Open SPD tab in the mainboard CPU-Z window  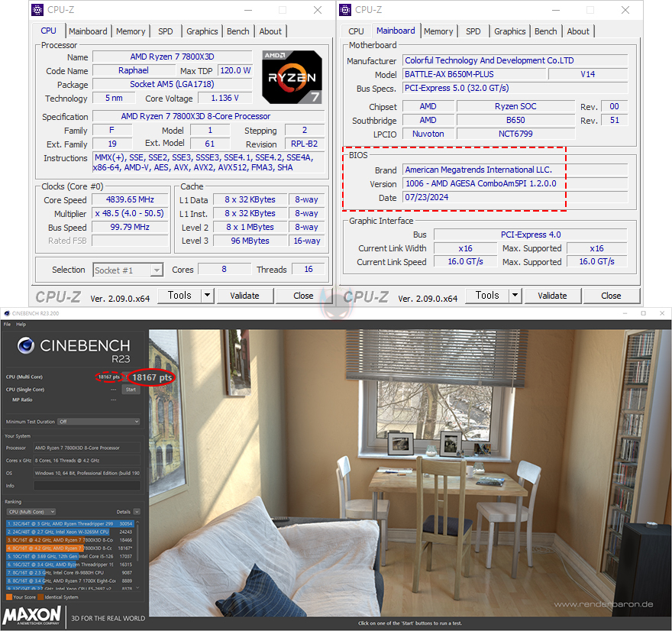coord(473,31)
